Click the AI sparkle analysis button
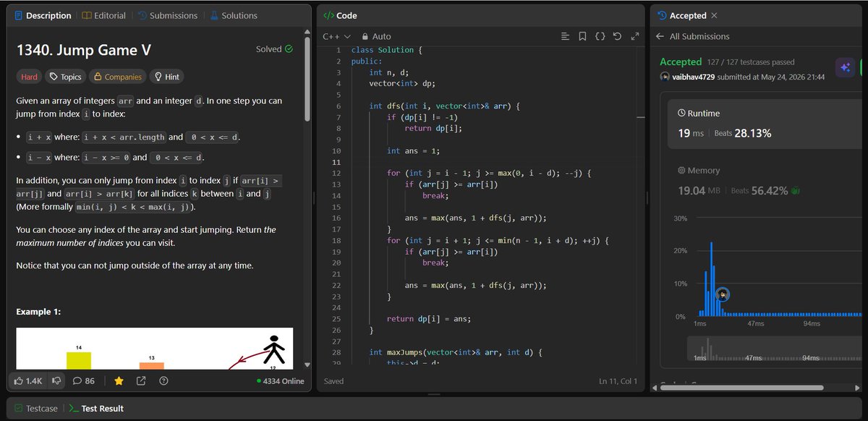The image size is (868, 421). [844, 67]
